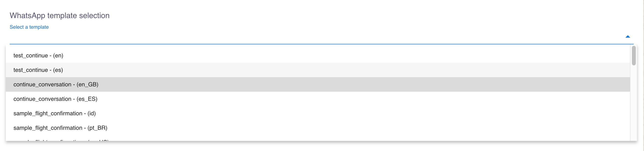Click the cut-off option below pt_BR
The width and height of the screenshot is (644, 151).
coord(61,140)
